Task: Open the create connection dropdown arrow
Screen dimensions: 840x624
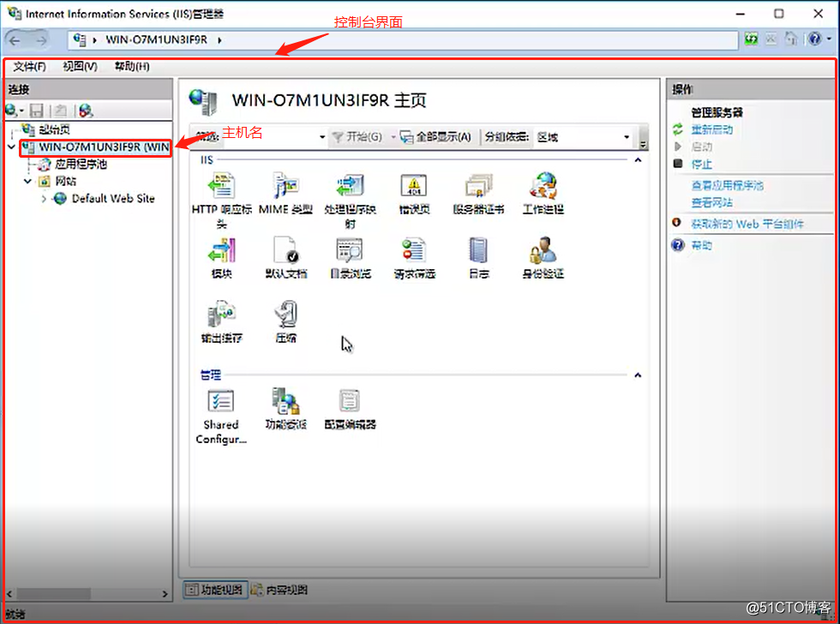Action: (x=21, y=111)
